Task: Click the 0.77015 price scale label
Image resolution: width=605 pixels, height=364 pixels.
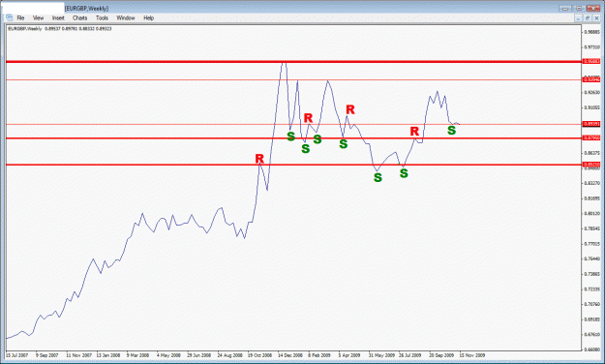Action: (591, 244)
